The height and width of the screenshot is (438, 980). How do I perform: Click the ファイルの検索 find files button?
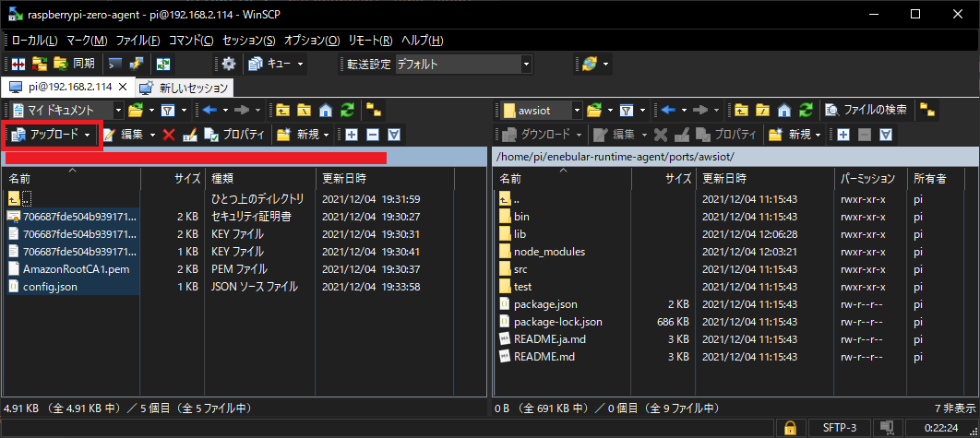coord(866,111)
